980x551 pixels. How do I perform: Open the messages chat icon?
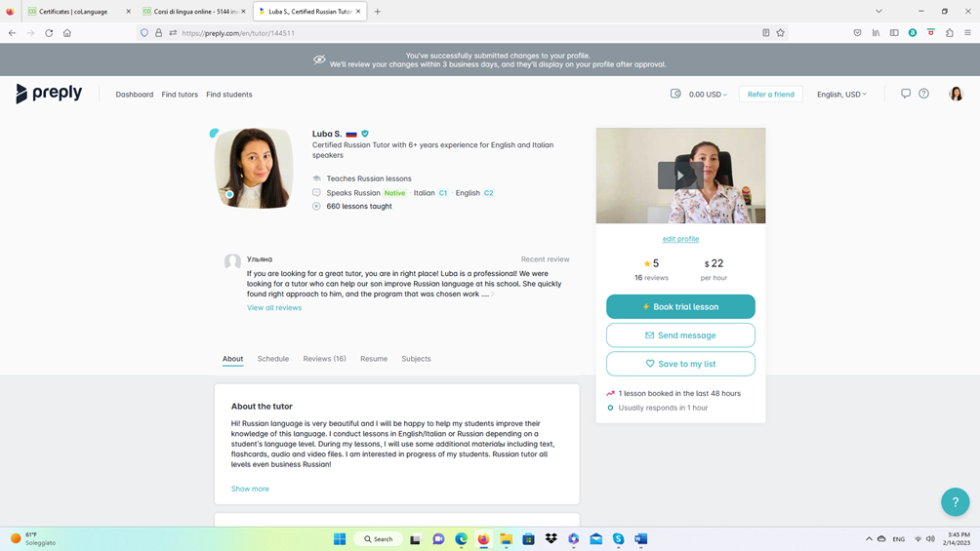click(x=905, y=94)
